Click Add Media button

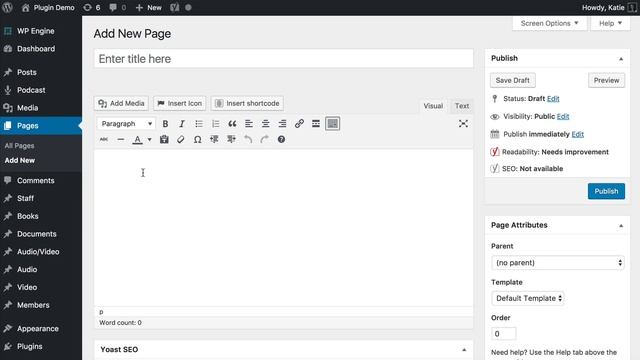(121, 103)
